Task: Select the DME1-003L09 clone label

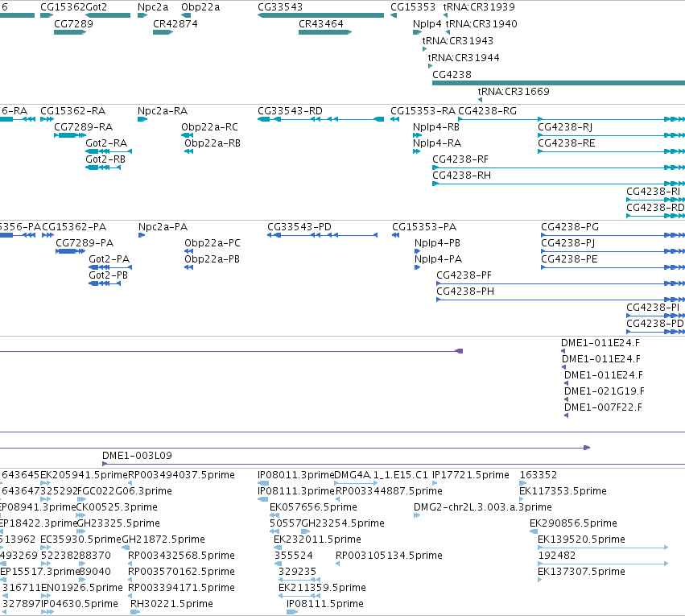Action: click(x=137, y=456)
